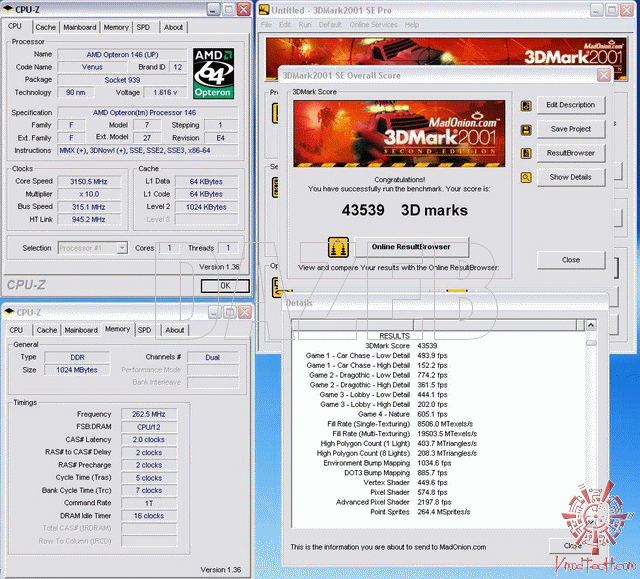
Task: Open the Default menu in 3DMark2001
Action: tap(330, 25)
